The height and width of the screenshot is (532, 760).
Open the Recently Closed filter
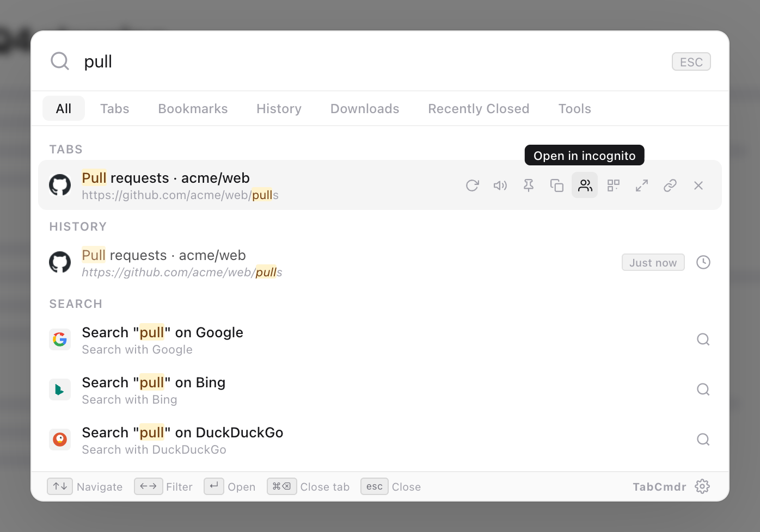(479, 109)
